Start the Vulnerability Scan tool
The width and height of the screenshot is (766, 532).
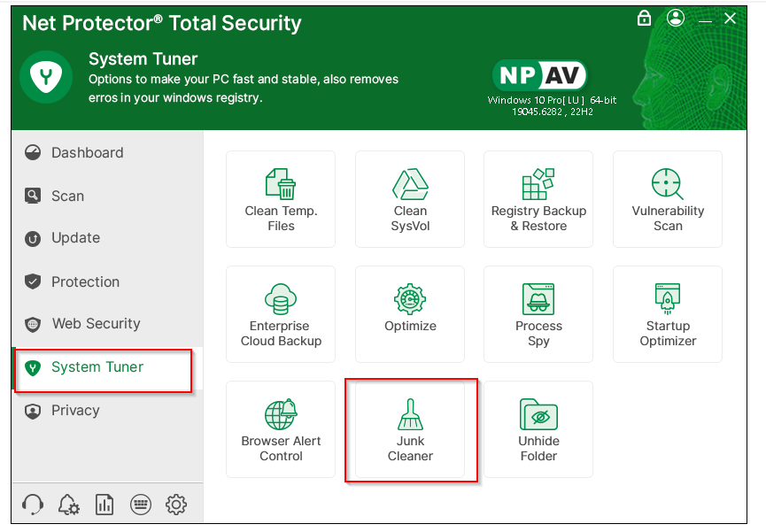pos(668,199)
